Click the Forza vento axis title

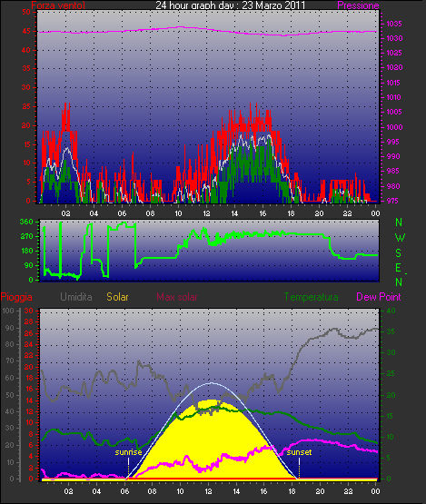pos(58,5)
